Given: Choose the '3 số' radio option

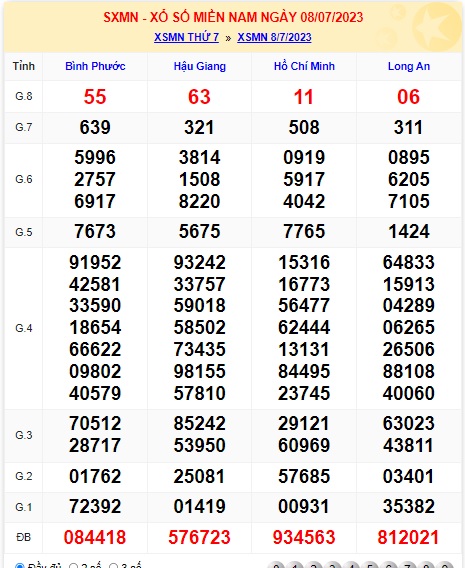Looking at the screenshot, I should click(114, 566).
